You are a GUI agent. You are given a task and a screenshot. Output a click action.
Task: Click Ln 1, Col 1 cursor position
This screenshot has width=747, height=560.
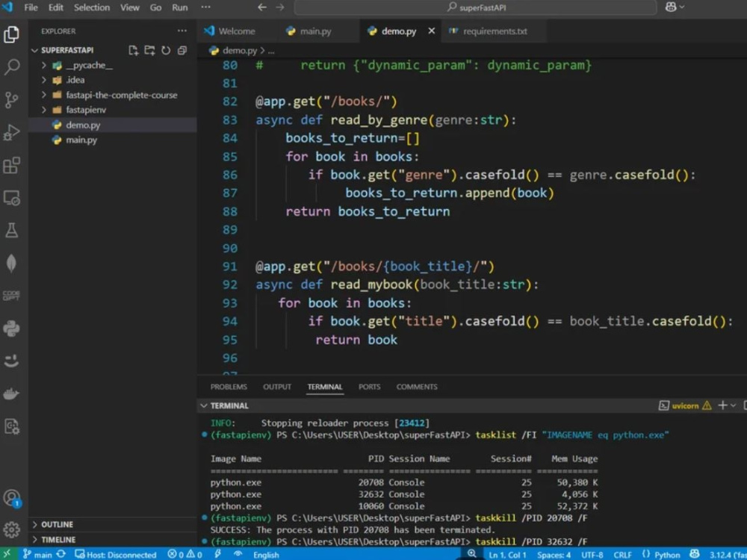(507, 555)
